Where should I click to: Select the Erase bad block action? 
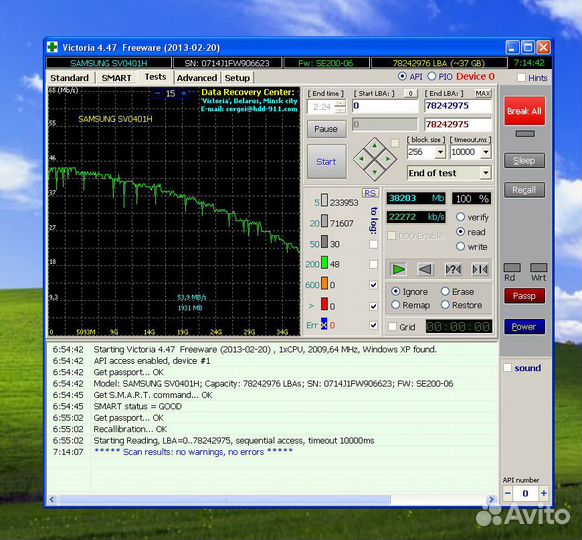click(x=445, y=291)
